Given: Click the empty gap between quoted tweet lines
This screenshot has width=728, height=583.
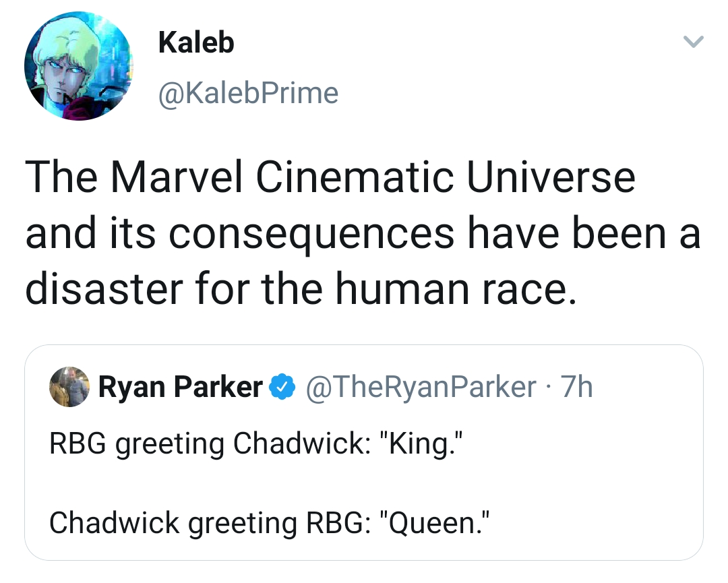Looking at the screenshot, I should [270, 483].
